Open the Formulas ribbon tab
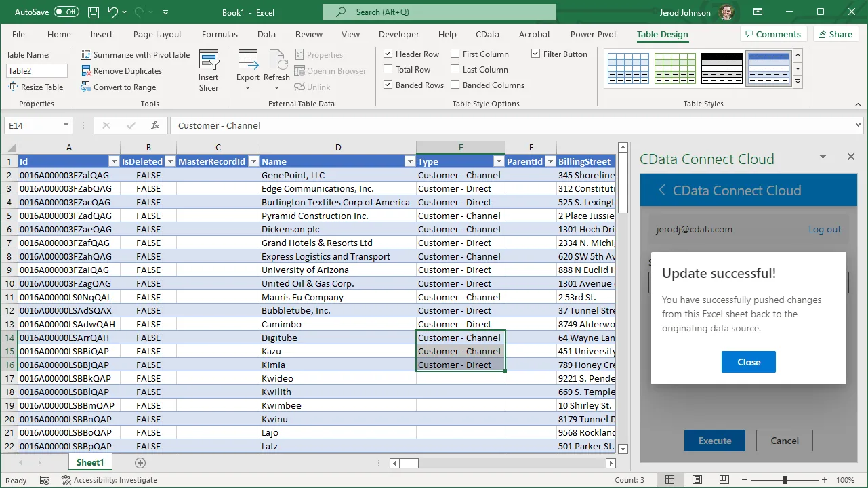The height and width of the screenshot is (488, 868). pyautogui.click(x=220, y=34)
